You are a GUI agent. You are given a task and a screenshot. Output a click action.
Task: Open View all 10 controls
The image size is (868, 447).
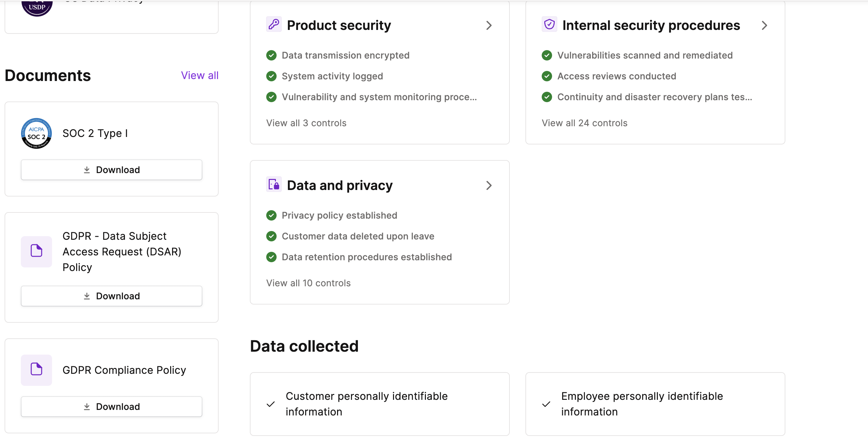308,283
